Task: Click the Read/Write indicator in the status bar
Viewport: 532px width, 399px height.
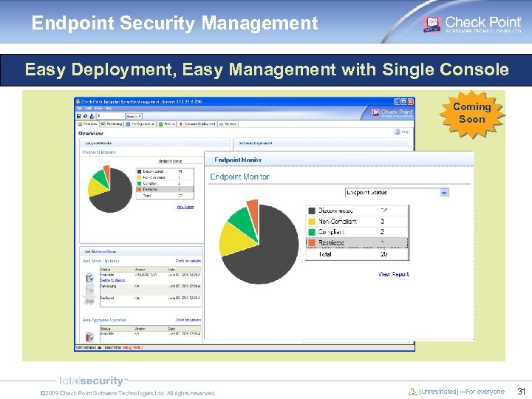Action: 112,347
